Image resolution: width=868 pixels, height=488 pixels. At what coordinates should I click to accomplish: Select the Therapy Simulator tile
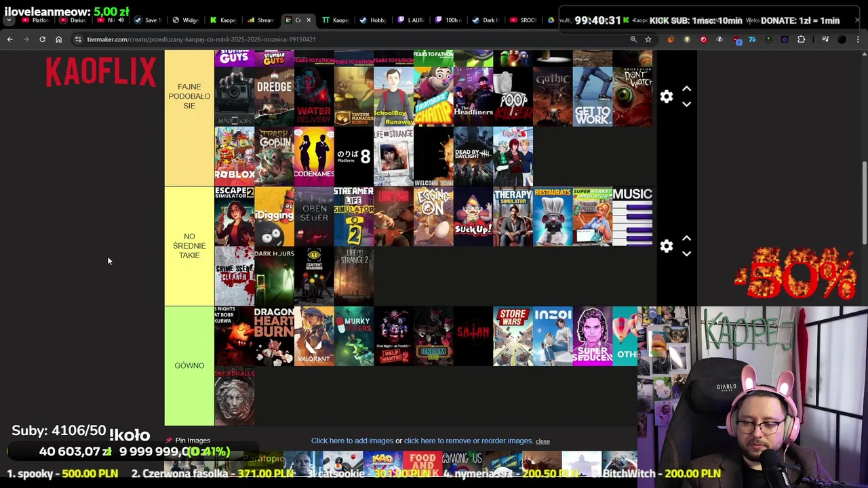click(x=513, y=216)
